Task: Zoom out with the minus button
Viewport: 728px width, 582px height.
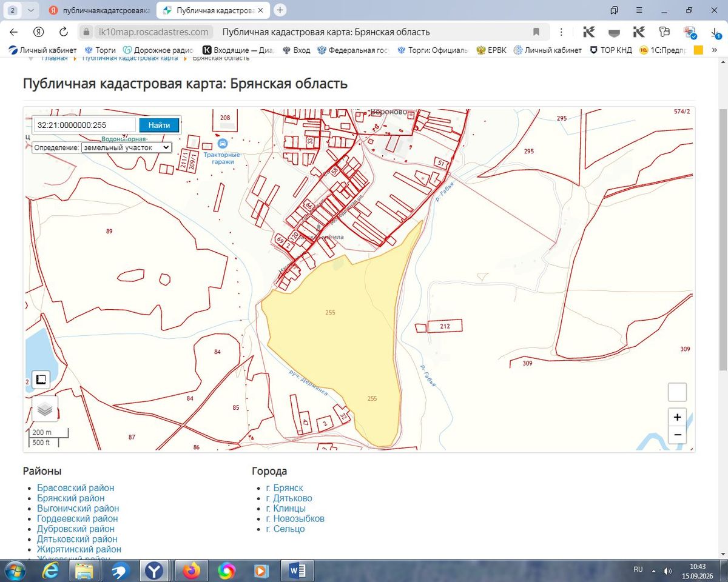Action: point(677,435)
